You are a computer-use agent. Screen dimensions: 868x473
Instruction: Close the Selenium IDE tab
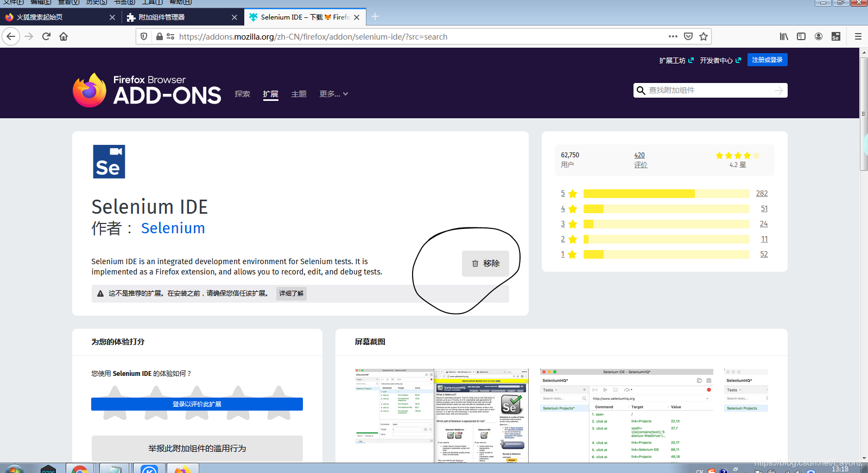357,17
